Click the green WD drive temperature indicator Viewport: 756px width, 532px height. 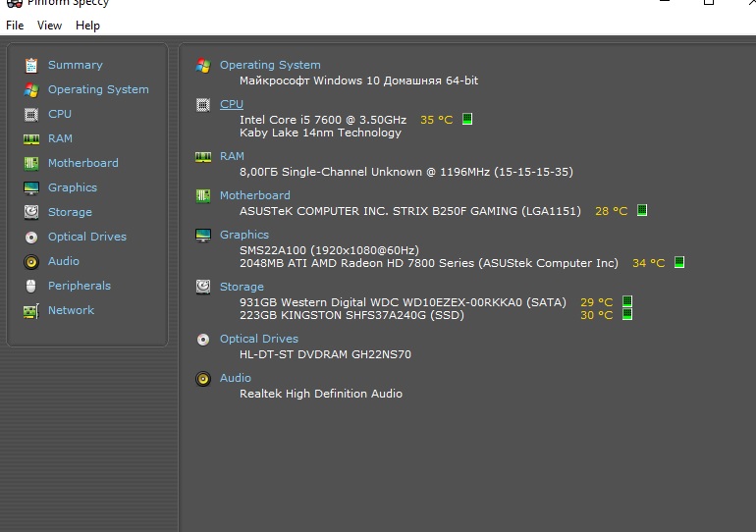(626, 301)
